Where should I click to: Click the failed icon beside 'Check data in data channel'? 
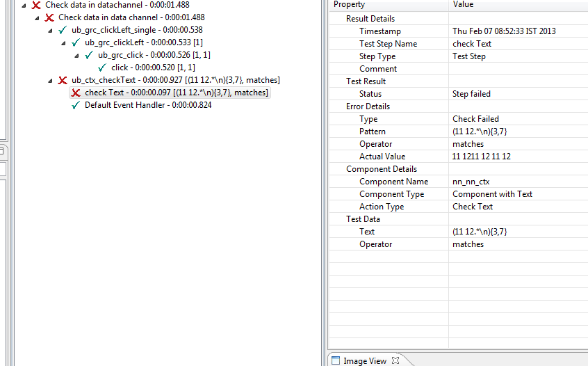point(49,17)
